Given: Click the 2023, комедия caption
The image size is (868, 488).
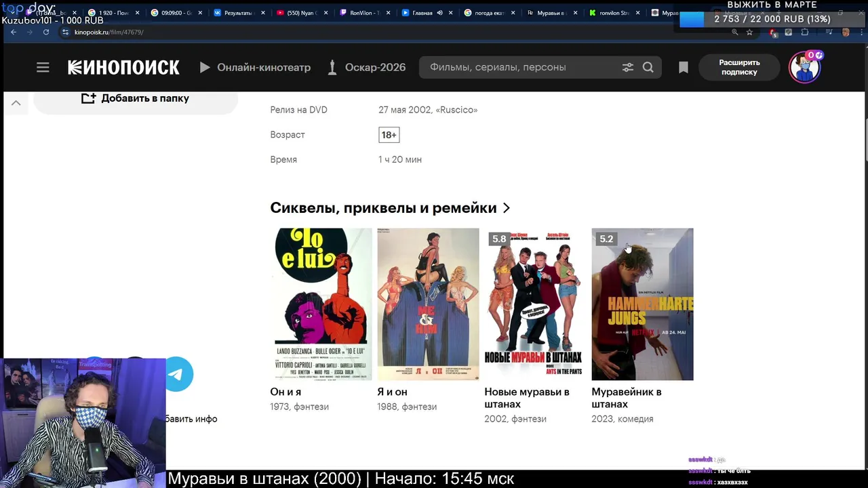Looking at the screenshot, I should [x=623, y=419].
